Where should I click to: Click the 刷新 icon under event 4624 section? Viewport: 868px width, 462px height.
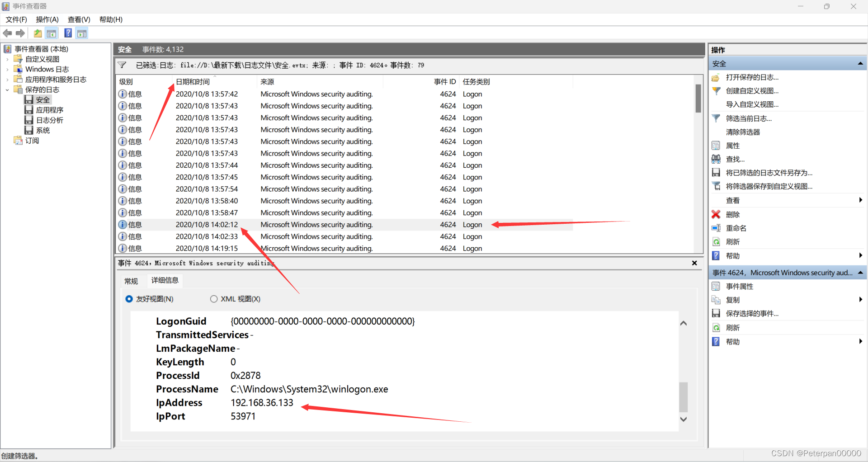tap(716, 328)
